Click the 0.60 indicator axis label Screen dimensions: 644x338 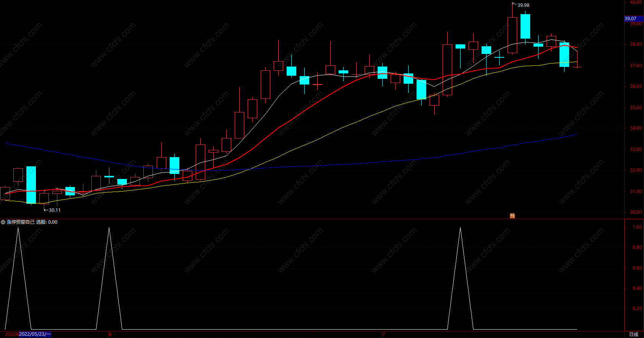coord(637,268)
